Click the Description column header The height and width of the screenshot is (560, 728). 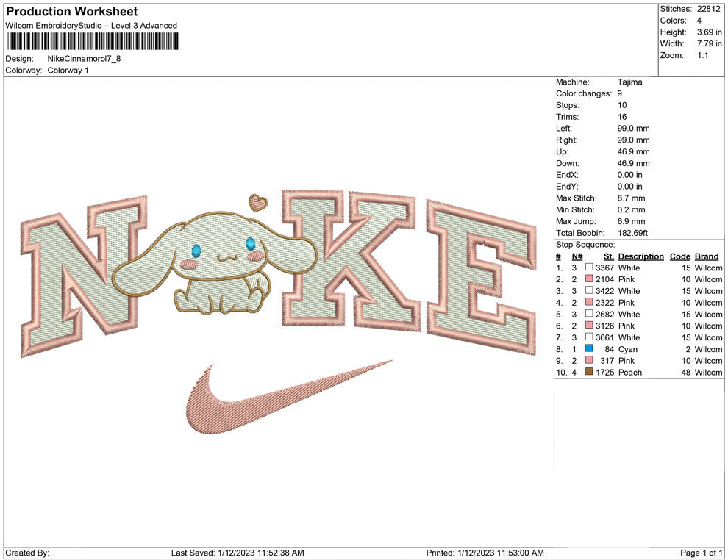point(640,256)
